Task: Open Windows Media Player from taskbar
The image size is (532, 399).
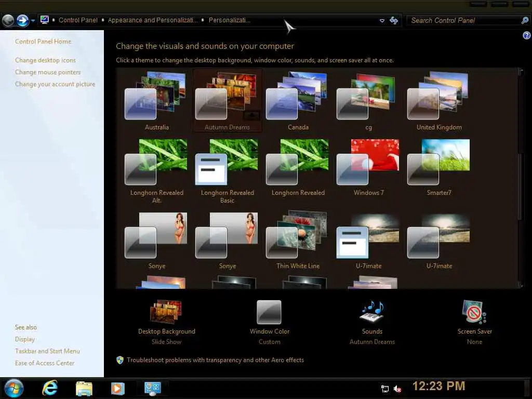Action: 118,388
